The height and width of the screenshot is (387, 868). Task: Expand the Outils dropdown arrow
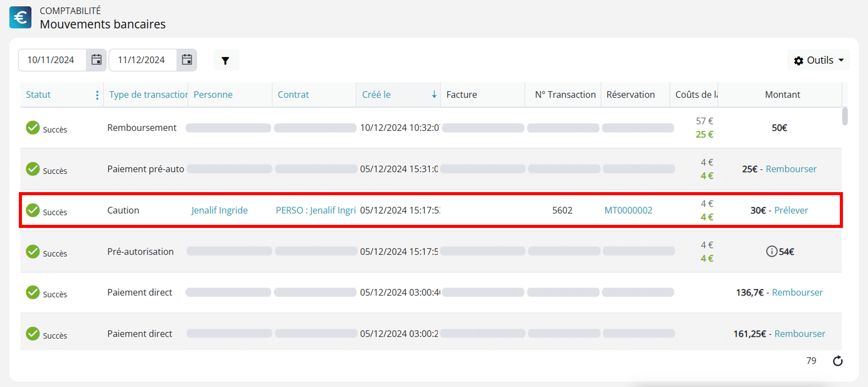tap(841, 60)
